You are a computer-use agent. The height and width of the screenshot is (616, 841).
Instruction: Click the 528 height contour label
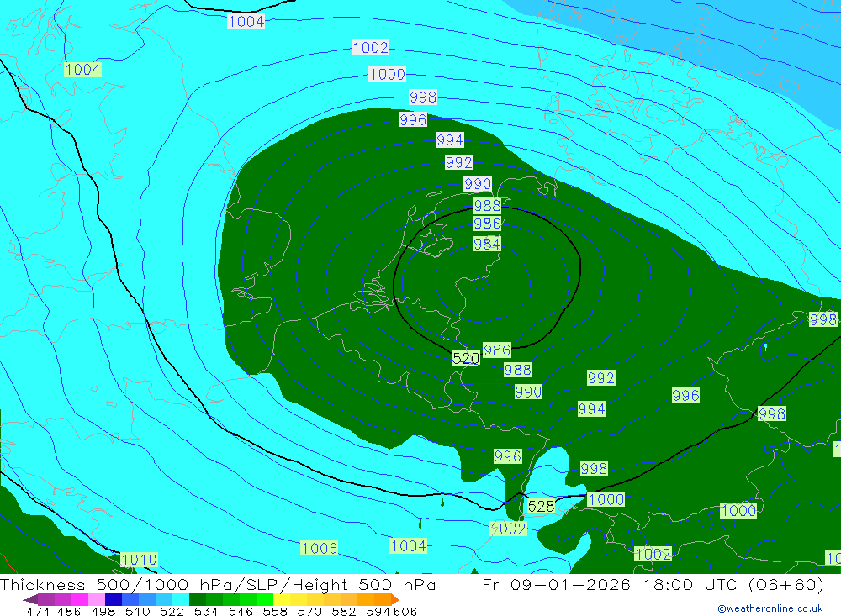[541, 506]
